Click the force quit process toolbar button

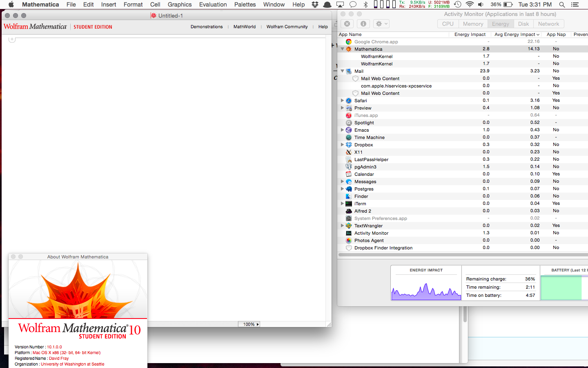coord(347,24)
